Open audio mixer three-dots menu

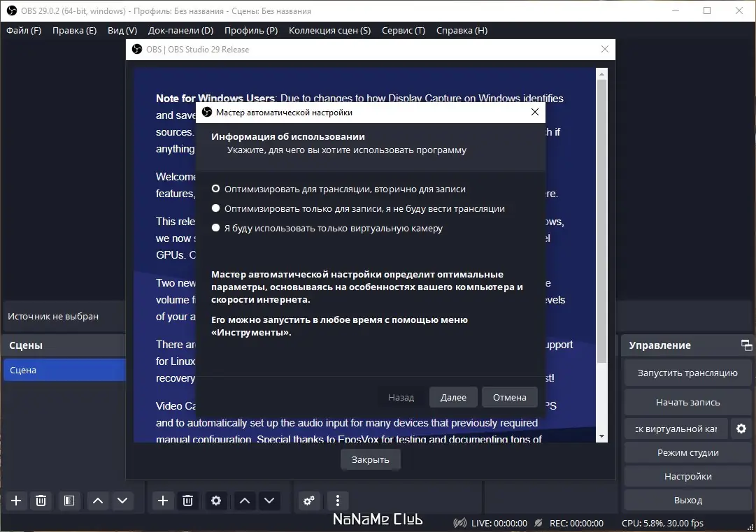pos(338,501)
